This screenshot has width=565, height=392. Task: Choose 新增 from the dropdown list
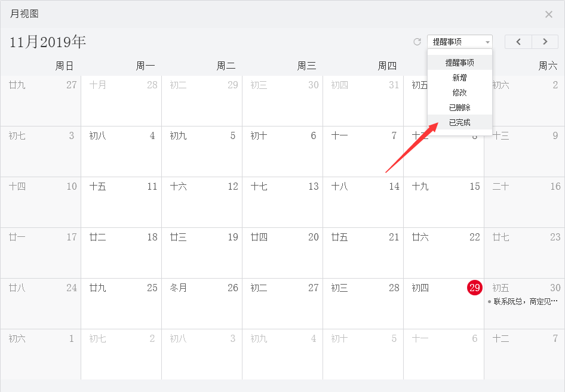click(x=459, y=78)
